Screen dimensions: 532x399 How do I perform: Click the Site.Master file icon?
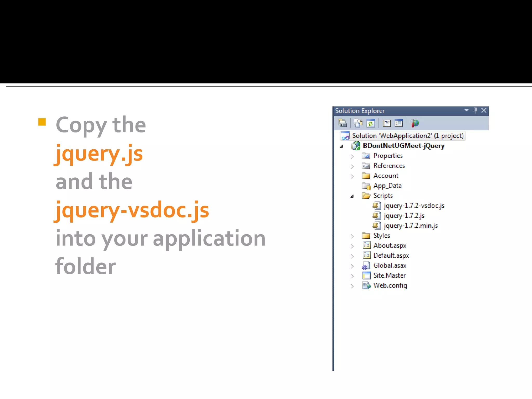(x=366, y=275)
